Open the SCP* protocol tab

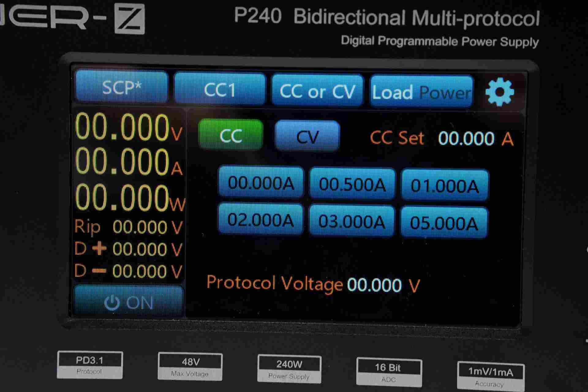[121, 87]
